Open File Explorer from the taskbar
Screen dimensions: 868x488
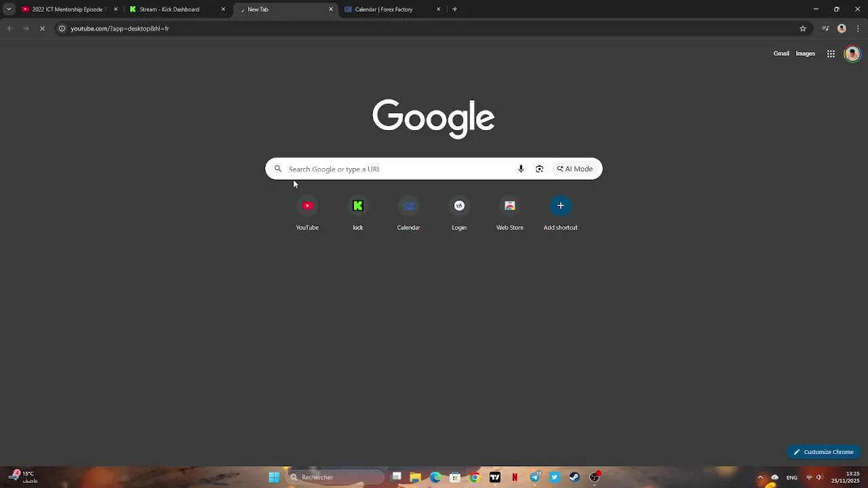pos(416,477)
